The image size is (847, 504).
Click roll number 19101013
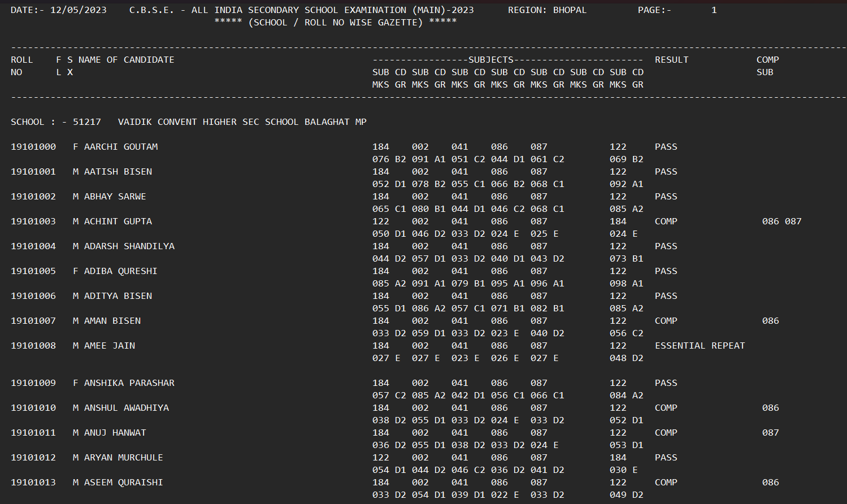click(33, 483)
